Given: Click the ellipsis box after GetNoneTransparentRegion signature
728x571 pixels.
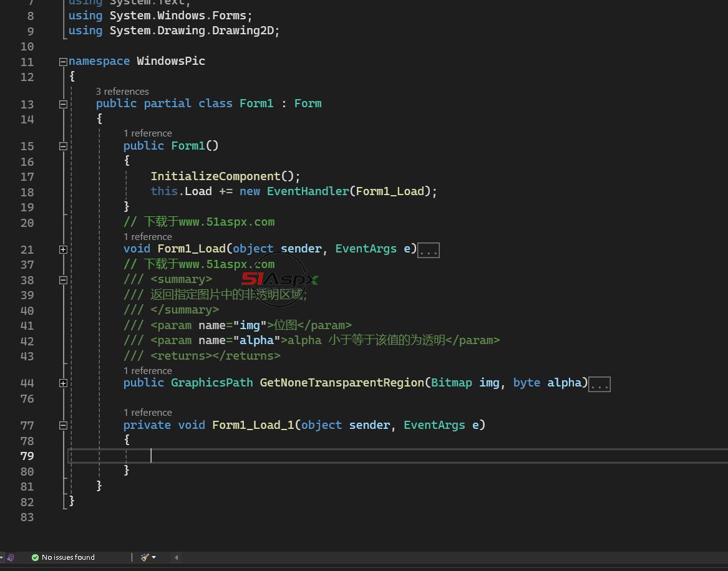Looking at the screenshot, I should click(x=599, y=384).
